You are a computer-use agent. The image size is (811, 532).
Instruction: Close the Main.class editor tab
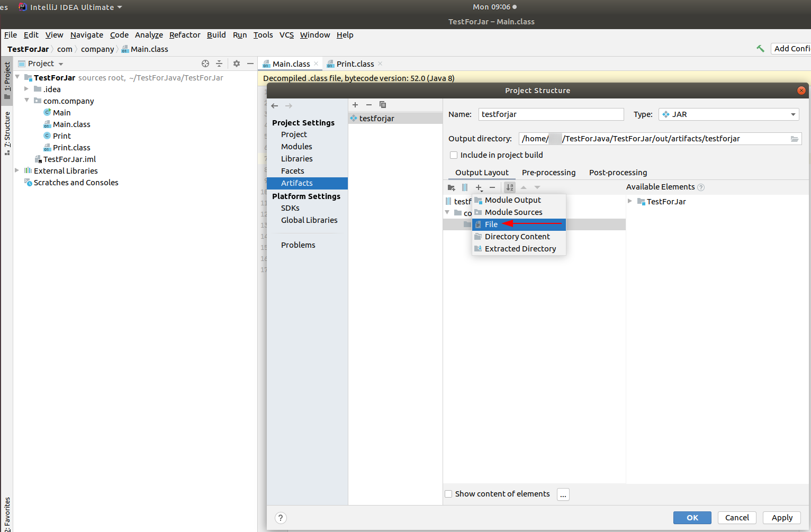coord(316,64)
